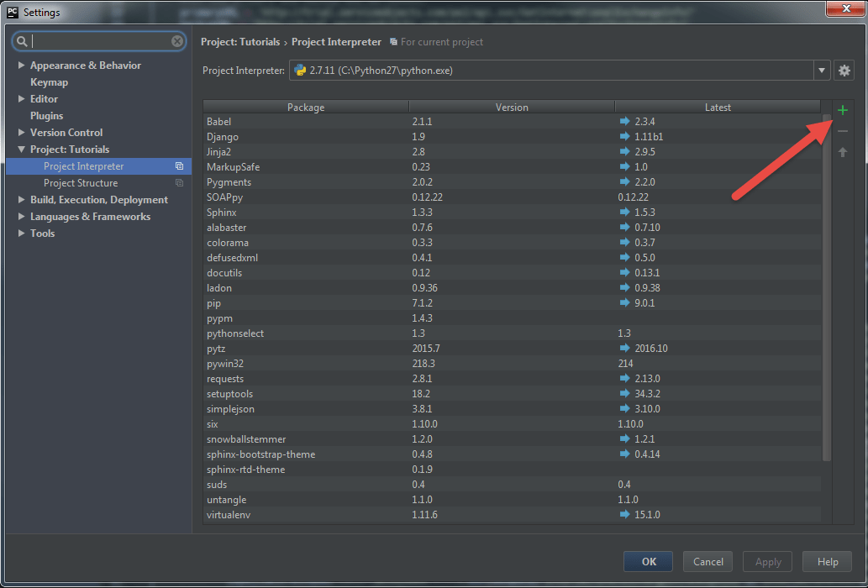Screen dimensions: 868x588
Task: Click the update arrow for virtualenv
Action: click(625, 514)
